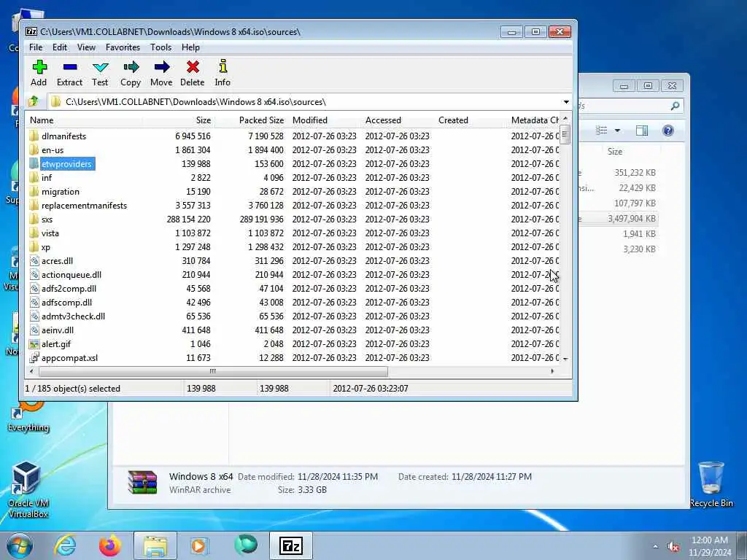Select the vista folder
747x560 pixels.
tap(50, 233)
